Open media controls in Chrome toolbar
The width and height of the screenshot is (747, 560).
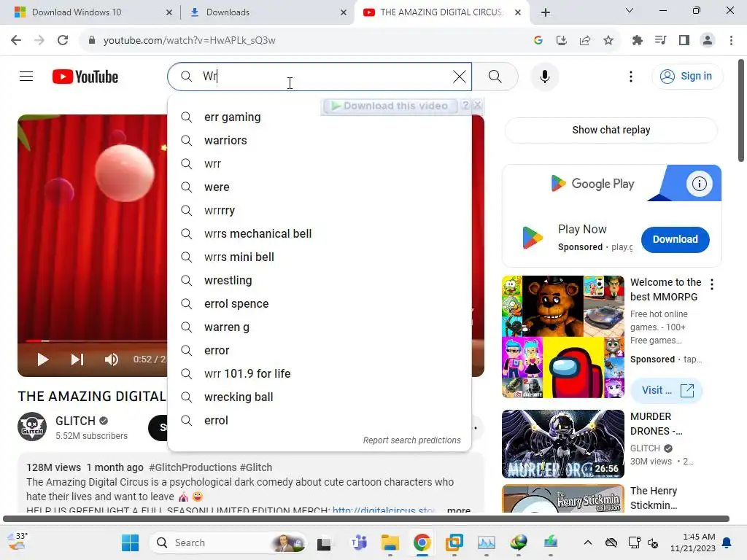[x=661, y=41]
